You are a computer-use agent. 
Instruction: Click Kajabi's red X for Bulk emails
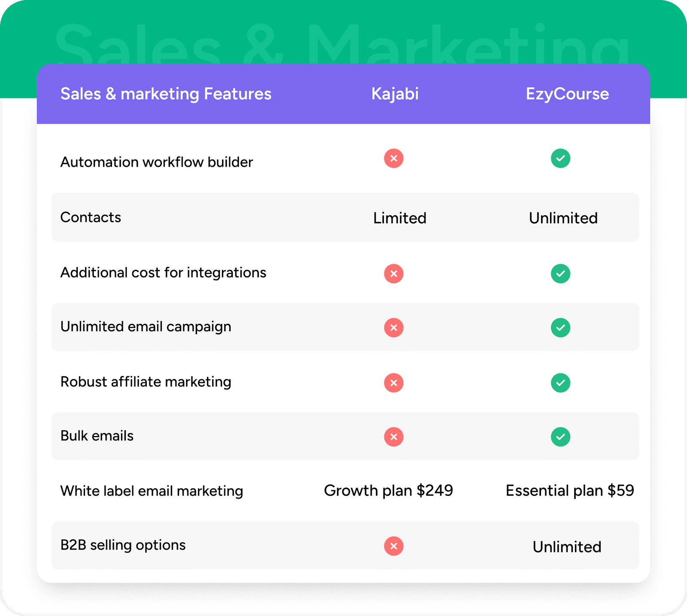pos(394,437)
